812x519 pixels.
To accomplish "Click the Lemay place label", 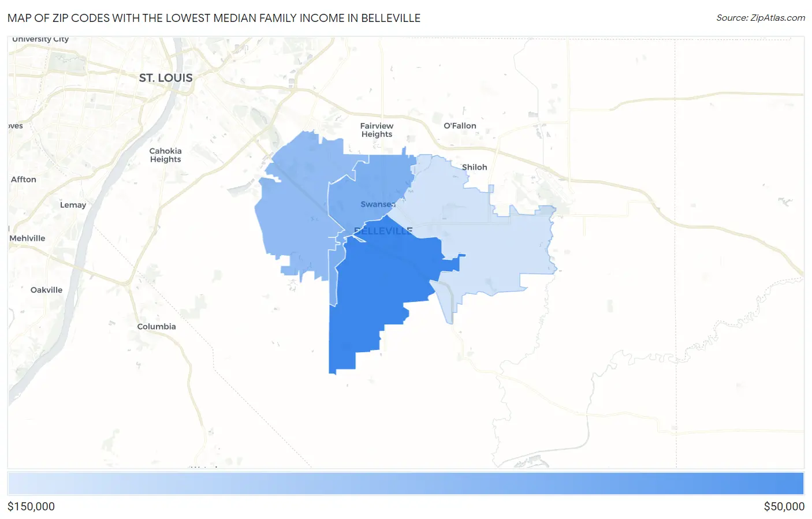I will pos(73,205).
